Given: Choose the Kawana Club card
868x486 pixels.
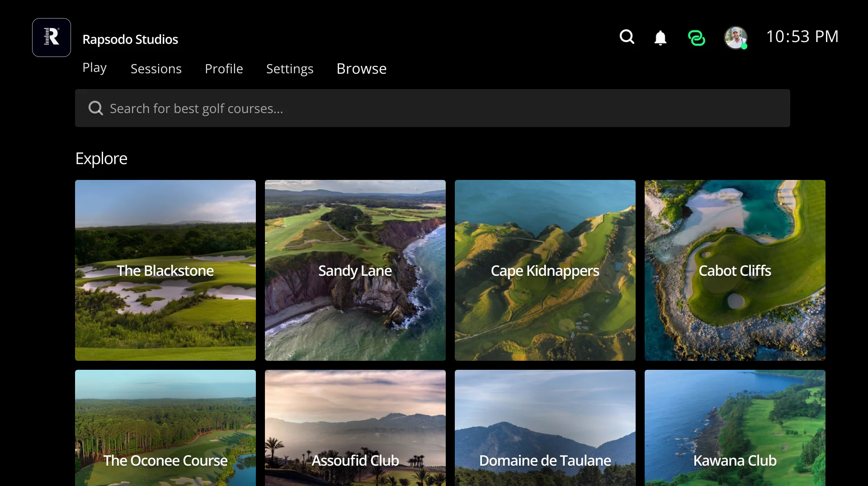Looking at the screenshot, I should click(735, 428).
